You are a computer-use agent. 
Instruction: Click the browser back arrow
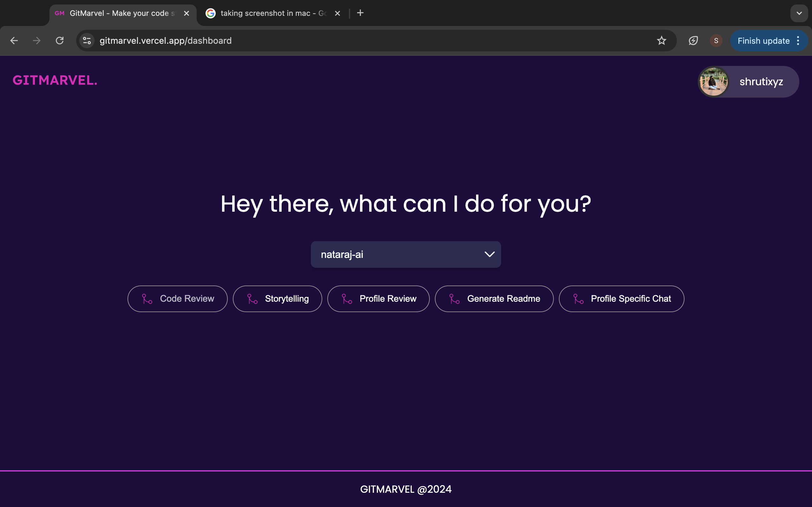click(14, 41)
